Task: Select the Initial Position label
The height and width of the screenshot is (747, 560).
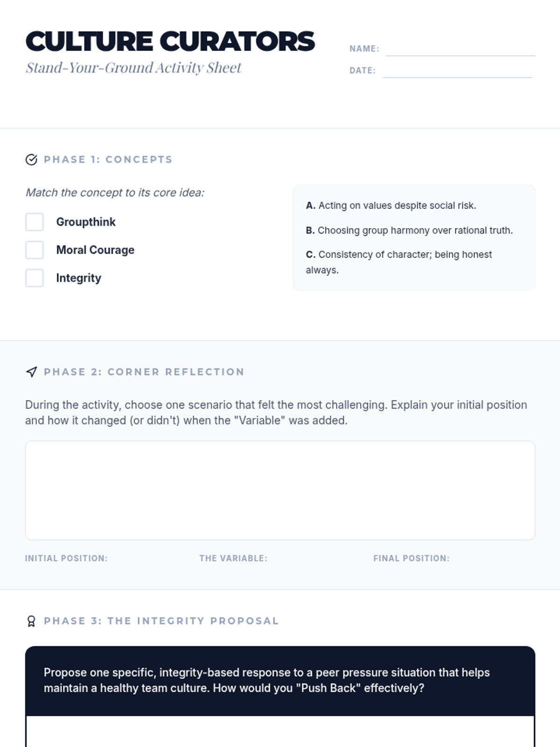Action: 66,558
